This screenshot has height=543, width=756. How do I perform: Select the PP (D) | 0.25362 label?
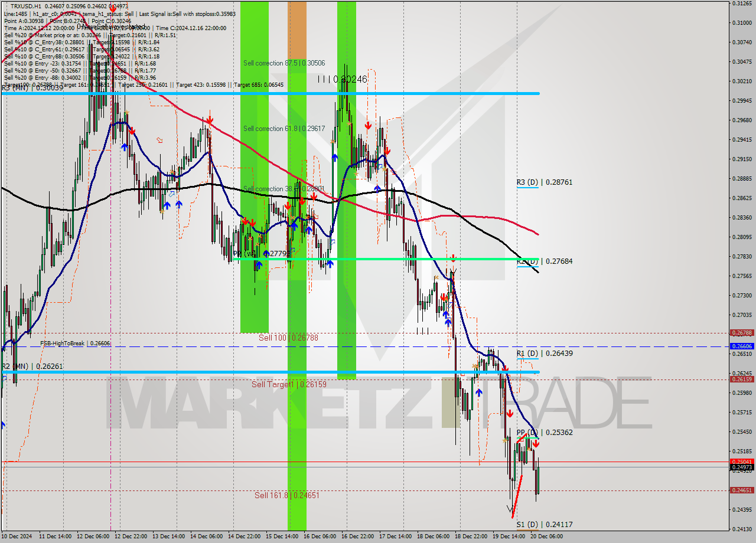[x=545, y=432]
